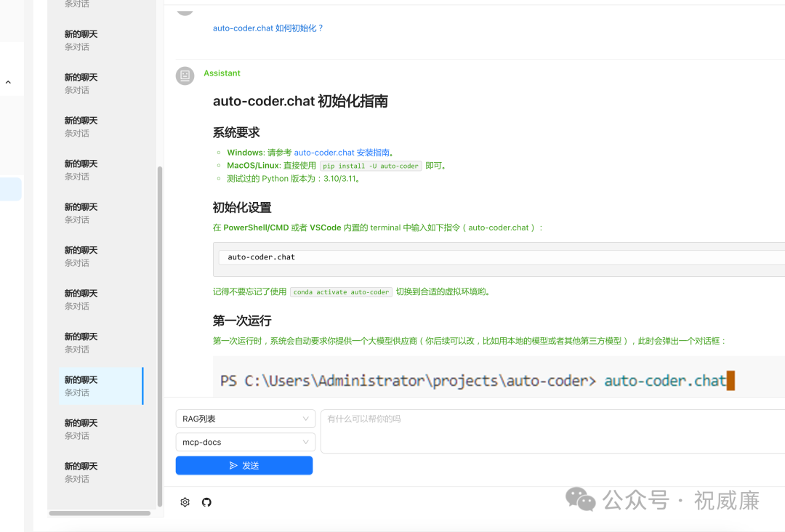Image resolution: width=785 pixels, height=532 pixels.
Task: Click the 系统要求 heading
Action: pyautogui.click(x=236, y=132)
